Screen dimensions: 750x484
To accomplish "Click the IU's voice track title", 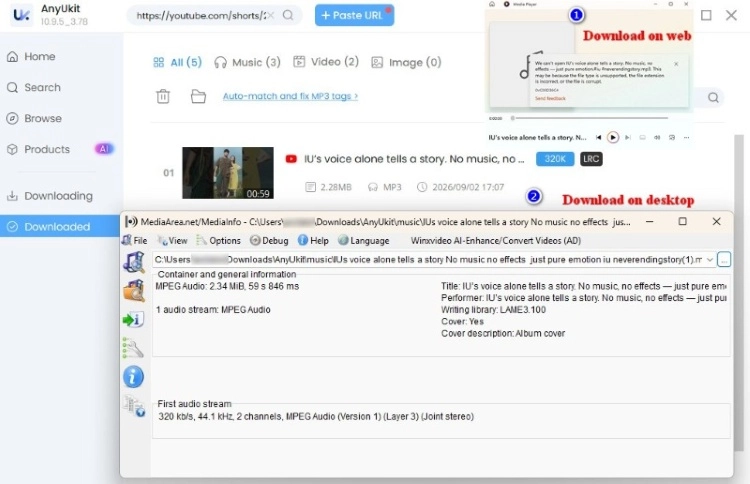I will click(414, 159).
